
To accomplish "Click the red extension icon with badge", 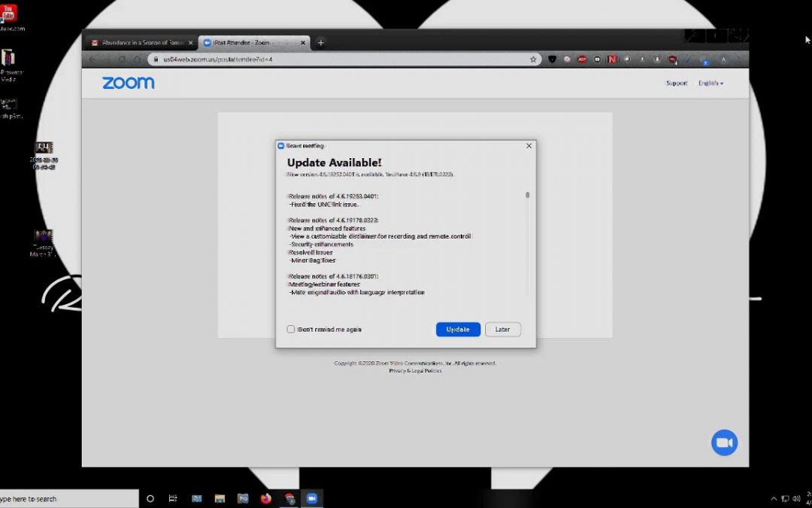I will [672, 59].
